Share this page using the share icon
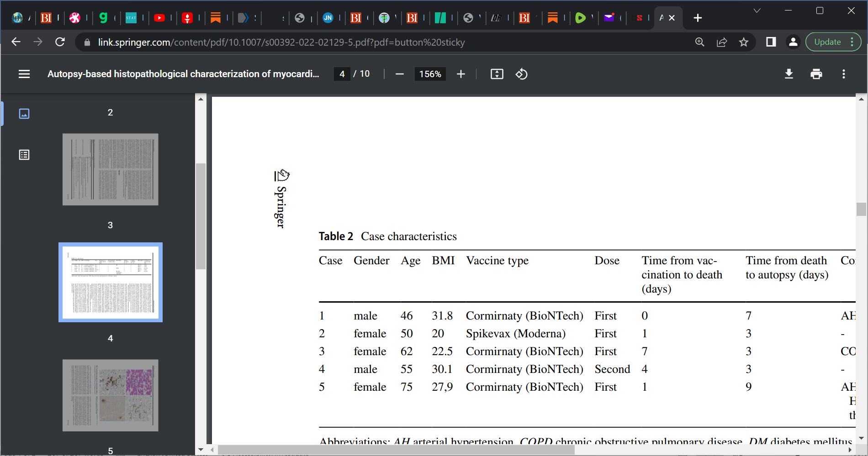Viewport: 868px width, 456px height. pyautogui.click(x=722, y=42)
